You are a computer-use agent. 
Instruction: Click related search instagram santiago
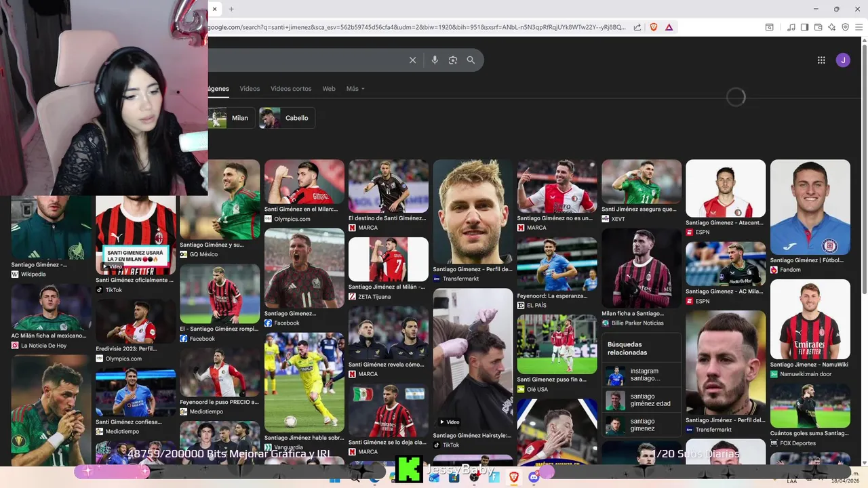click(642, 375)
